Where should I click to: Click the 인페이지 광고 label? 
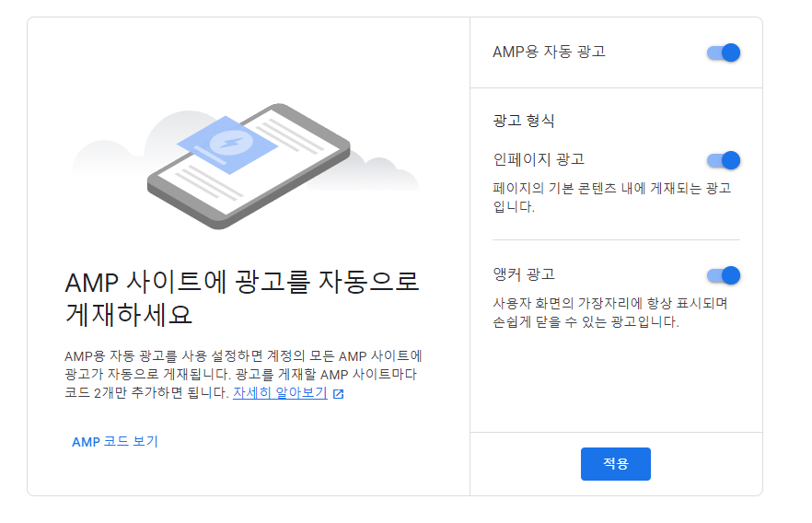click(539, 159)
